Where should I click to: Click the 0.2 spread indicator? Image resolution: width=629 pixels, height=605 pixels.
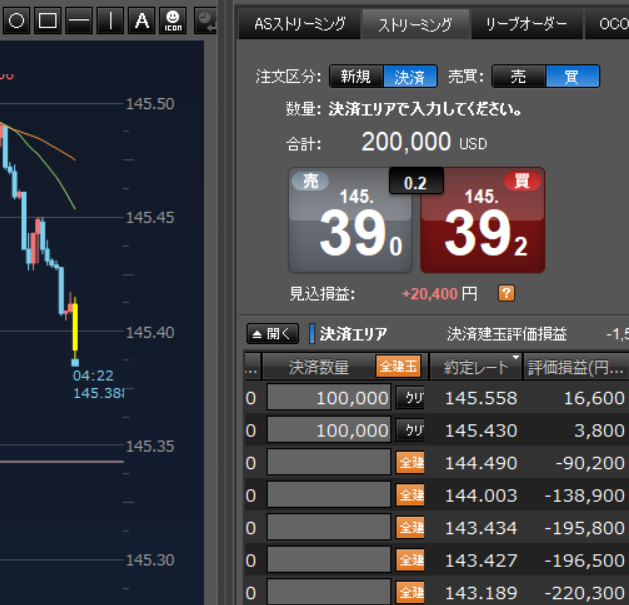(x=416, y=181)
